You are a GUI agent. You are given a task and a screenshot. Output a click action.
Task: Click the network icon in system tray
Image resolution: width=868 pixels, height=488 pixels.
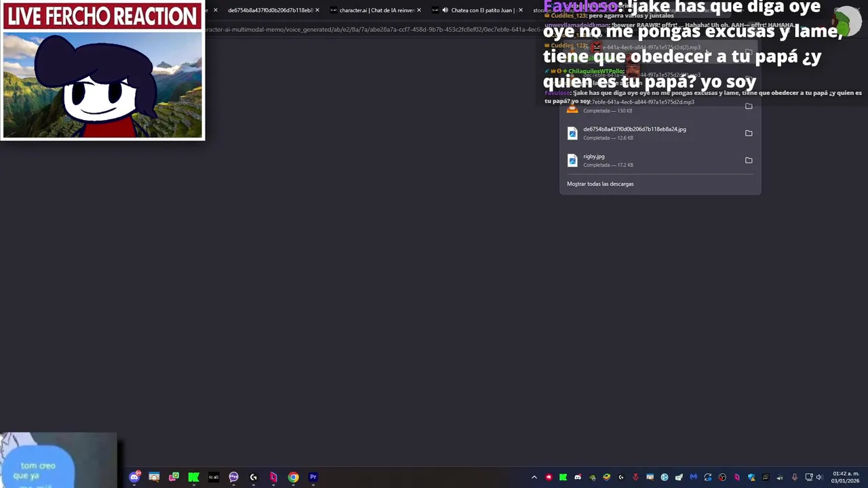coord(809,477)
